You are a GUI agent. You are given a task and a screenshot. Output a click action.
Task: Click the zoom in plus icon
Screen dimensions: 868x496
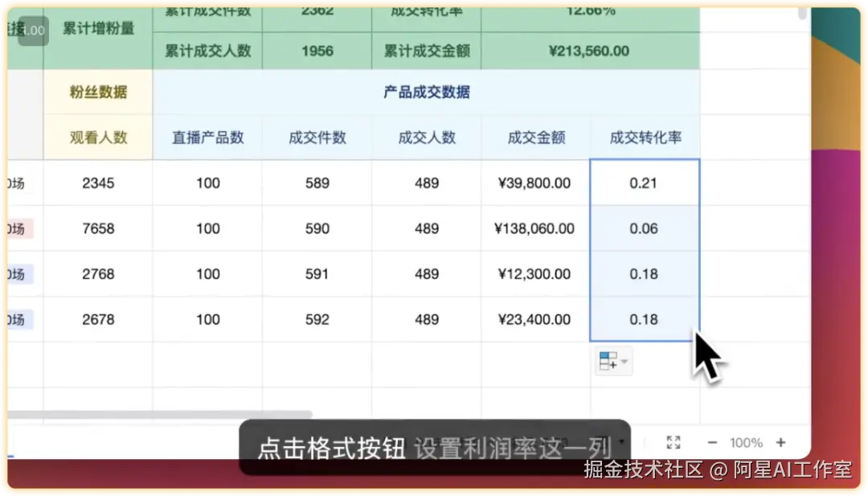pyautogui.click(x=780, y=441)
